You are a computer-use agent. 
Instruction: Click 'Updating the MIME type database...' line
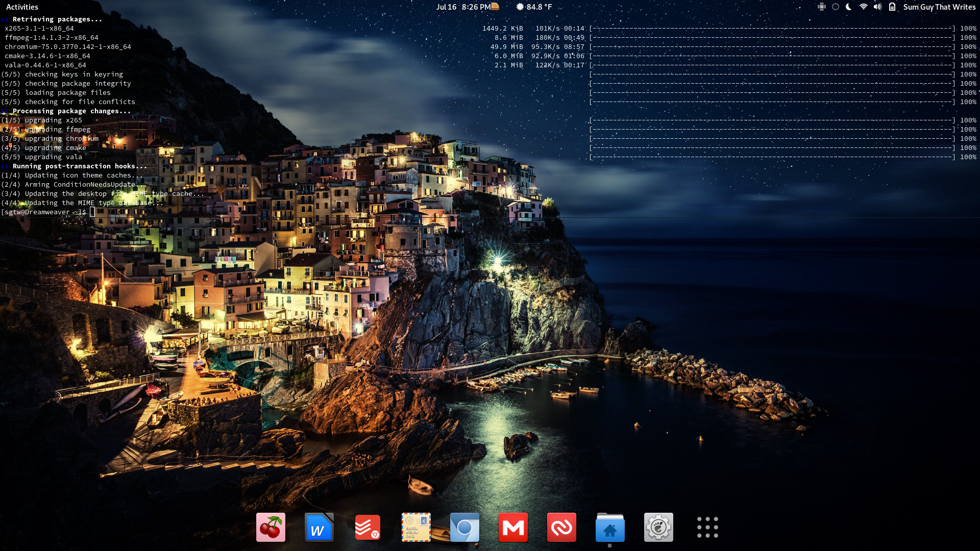coord(83,203)
